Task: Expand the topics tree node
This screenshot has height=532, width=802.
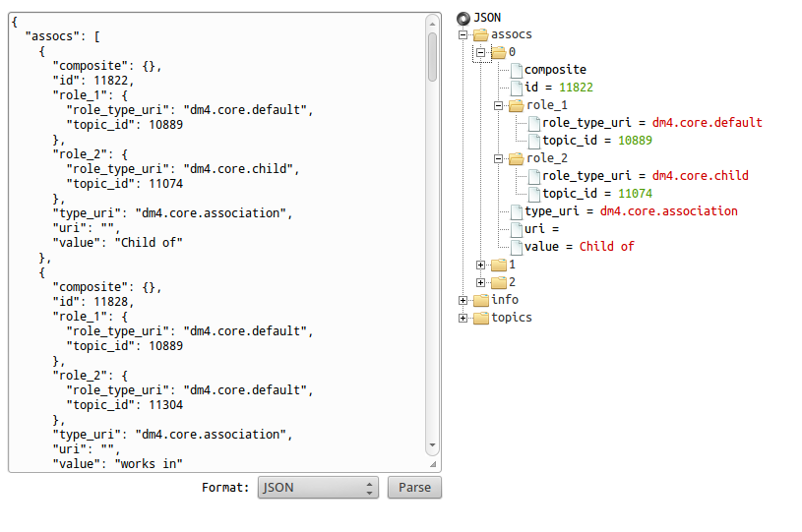Action: coord(463,318)
